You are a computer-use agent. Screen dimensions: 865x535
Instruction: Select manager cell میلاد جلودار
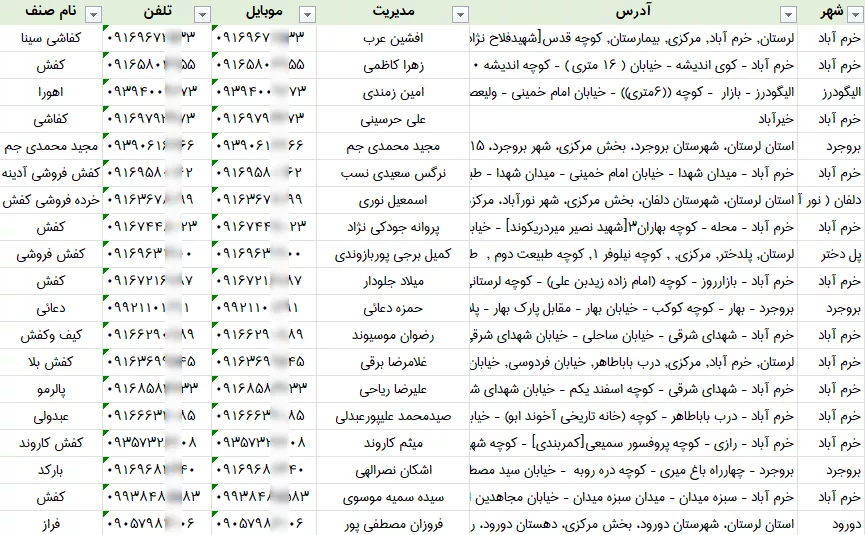pyautogui.click(x=393, y=281)
